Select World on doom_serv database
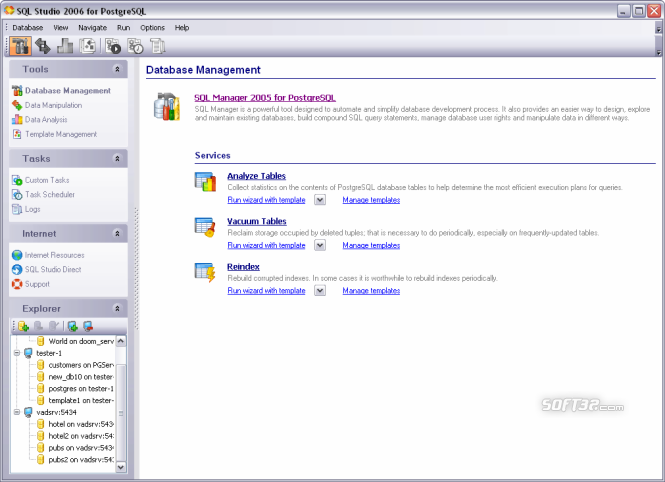 pyautogui.click(x=75, y=341)
